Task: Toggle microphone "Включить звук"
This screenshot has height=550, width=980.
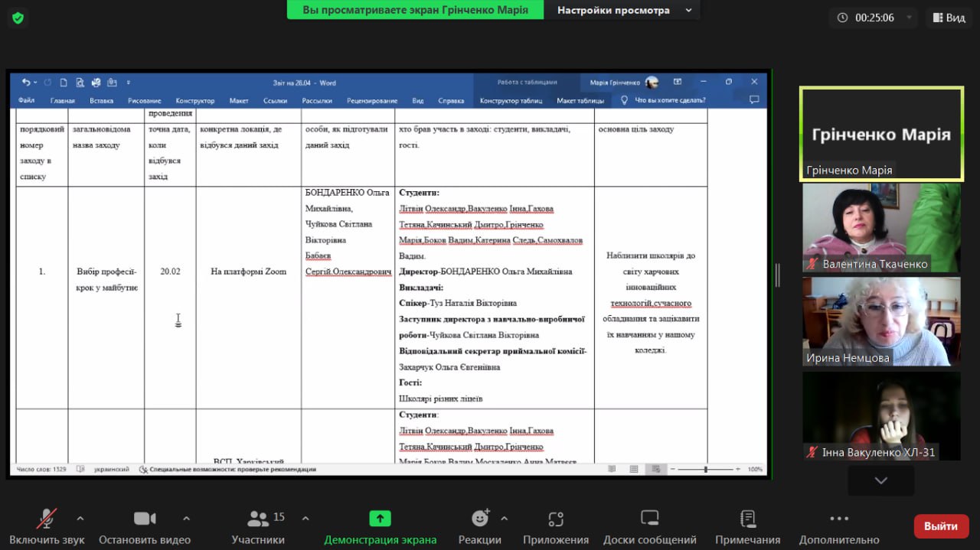Action: [47, 526]
